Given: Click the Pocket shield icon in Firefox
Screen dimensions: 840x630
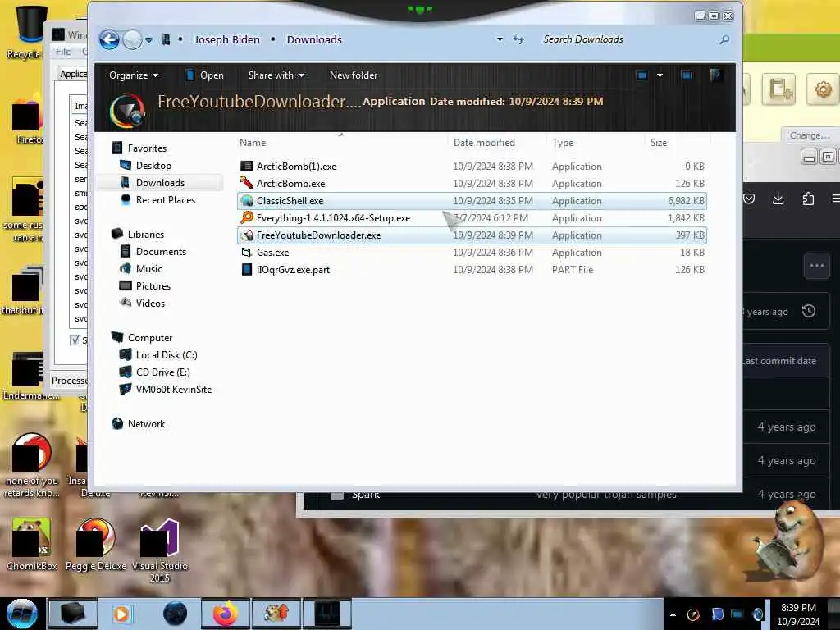Looking at the screenshot, I should click(x=749, y=199).
